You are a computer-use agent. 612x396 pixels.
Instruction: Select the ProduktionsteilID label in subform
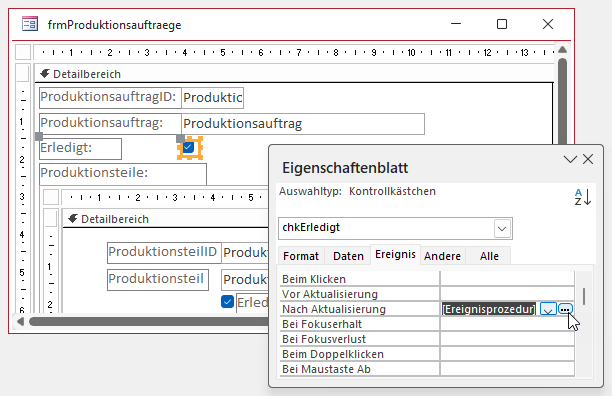pyautogui.click(x=164, y=252)
